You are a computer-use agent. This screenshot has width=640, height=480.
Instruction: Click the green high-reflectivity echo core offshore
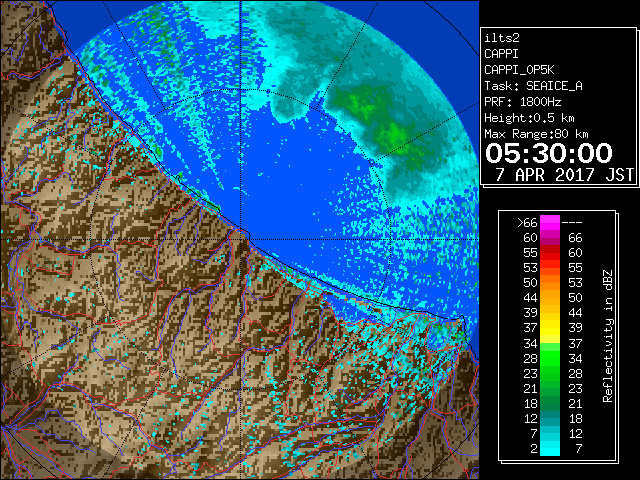[x=393, y=135]
